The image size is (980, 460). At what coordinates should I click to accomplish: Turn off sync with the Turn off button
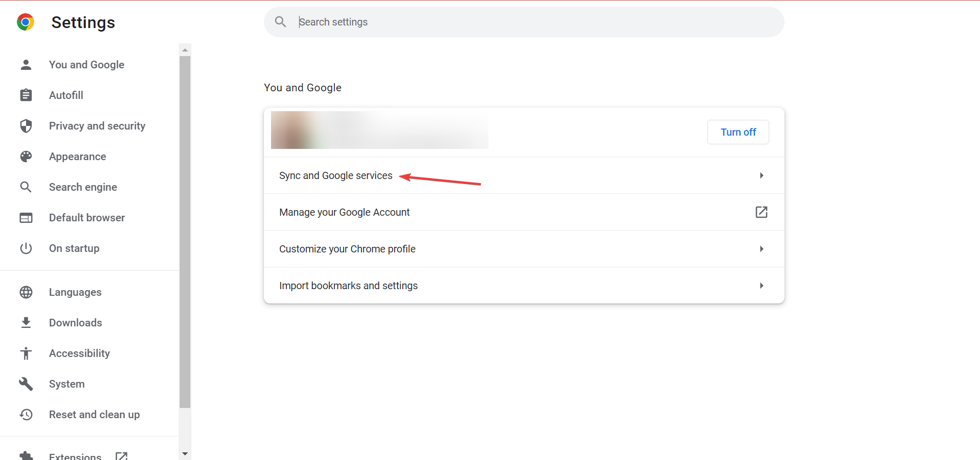[738, 132]
